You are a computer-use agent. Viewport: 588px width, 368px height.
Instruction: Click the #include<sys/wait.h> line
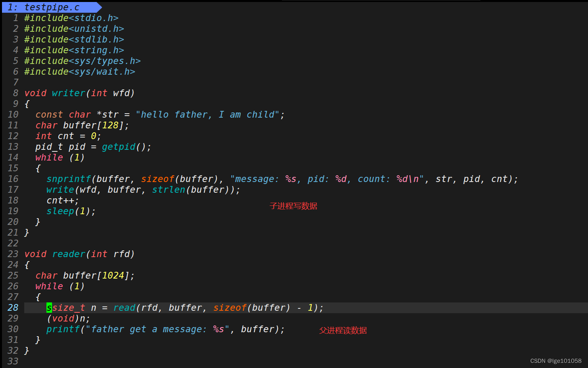pyautogui.click(x=80, y=72)
